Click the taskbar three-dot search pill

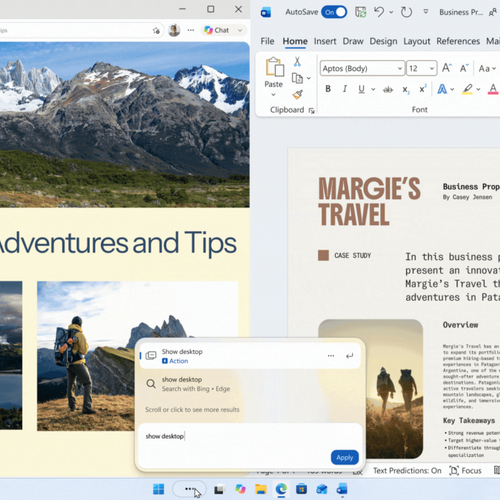point(189,489)
